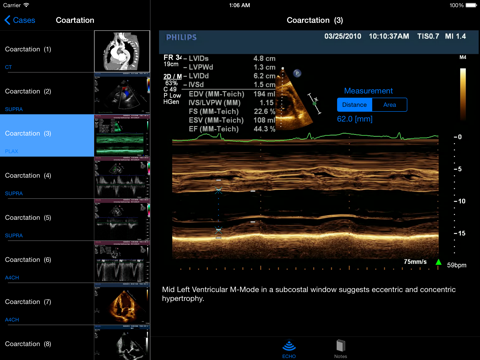Screen dimensions: 480x360
Task: Click the 2D sector scan inset image
Action: [x=293, y=98]
